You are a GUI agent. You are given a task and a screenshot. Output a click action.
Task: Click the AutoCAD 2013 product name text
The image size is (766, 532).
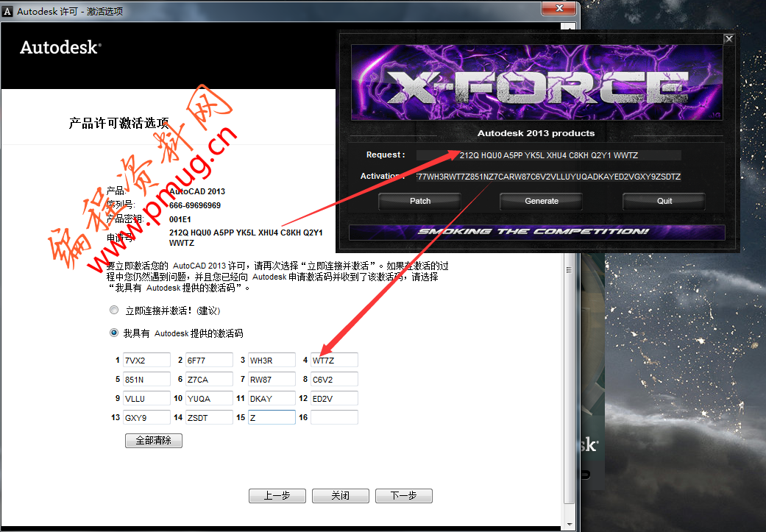point(197,191)
